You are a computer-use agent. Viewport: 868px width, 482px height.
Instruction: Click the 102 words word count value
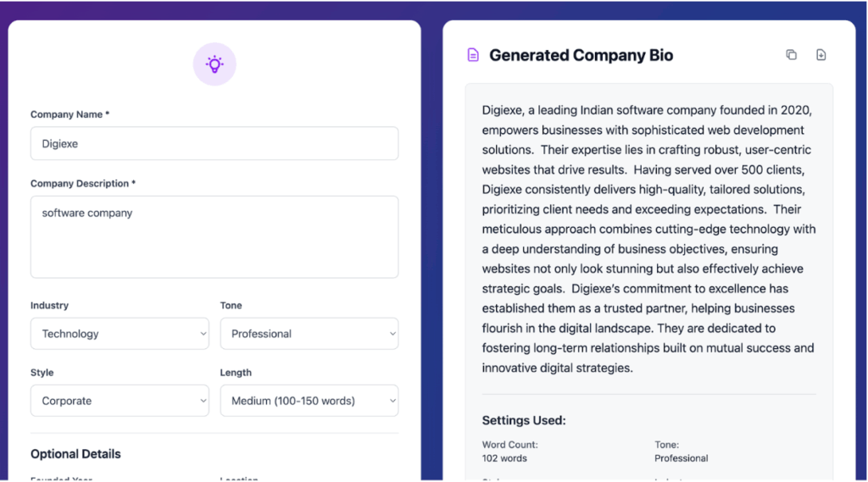click(x=504, y=458)
